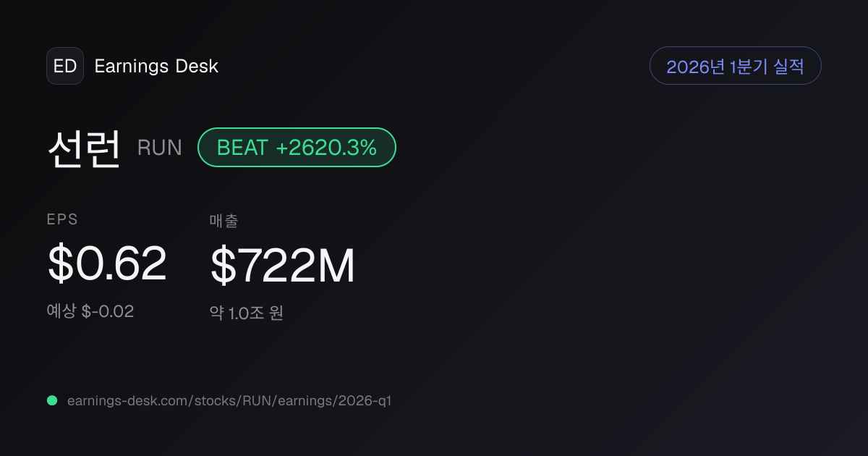
Task: Click the green status dot
Action: (52, 400)
